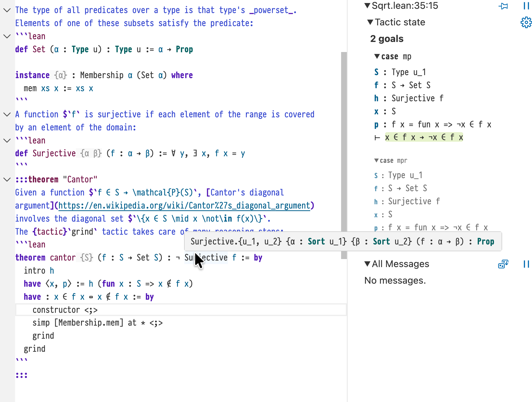Click the highlighted goal x ∈ f x → ¬x ∈ f x
This screenshot has height=402, width=532.
tap(424, 137)
